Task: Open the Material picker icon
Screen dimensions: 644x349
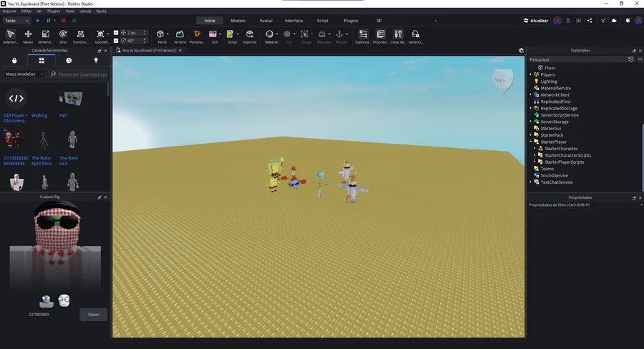Action: click(x=270, y=34)
